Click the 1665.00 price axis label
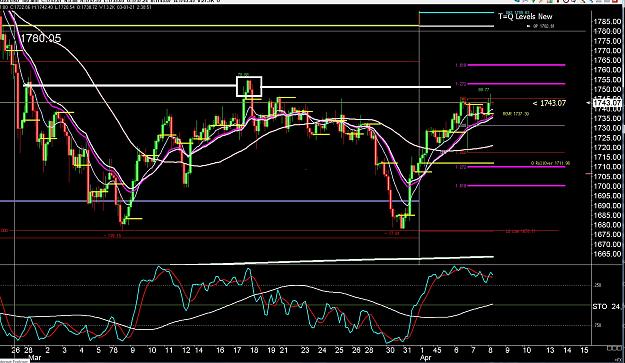Image resolution: width=625 pixels, height=363 pixels. (x=607, y=254)
